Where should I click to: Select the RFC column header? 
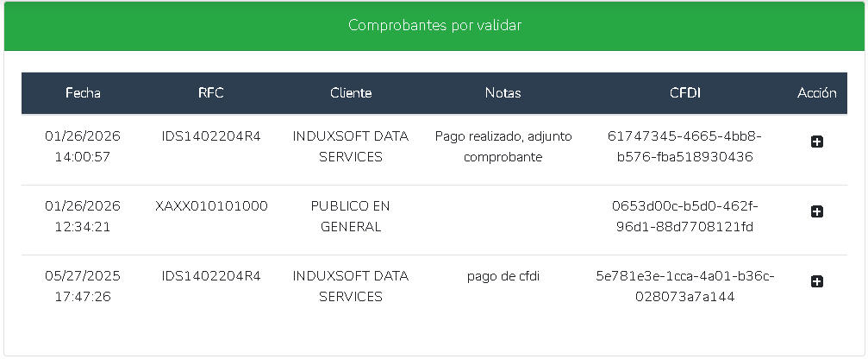tap(211, 93)
